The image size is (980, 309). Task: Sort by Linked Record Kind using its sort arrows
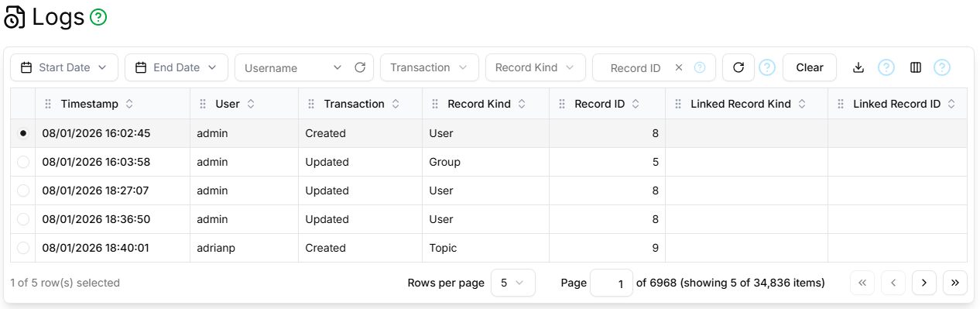pyautogui.click(x=802, y=104)
